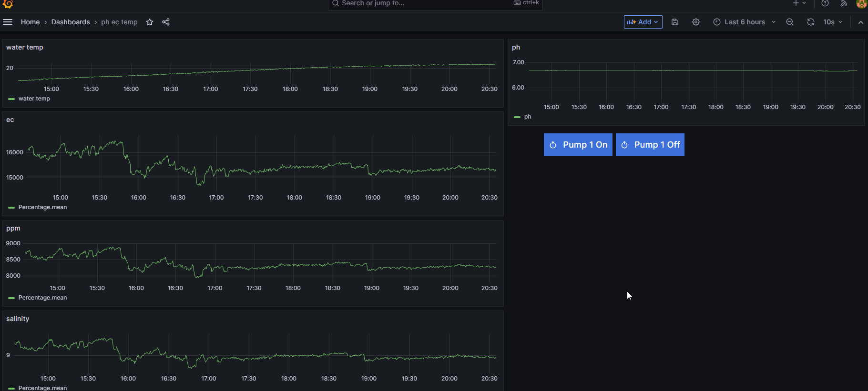868x391 pixels.
Task: Open dashboard settings gear
Action: (696, 22)
